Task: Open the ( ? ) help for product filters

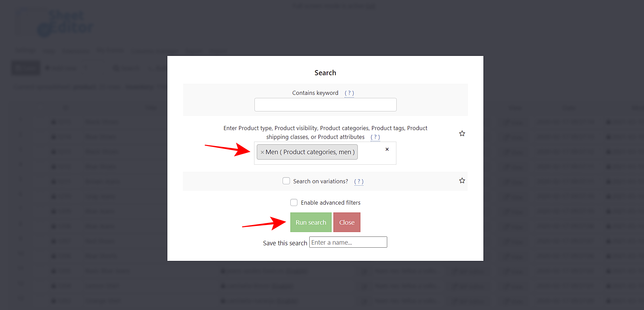Action: pyautogui.click(x=375, y=137)
